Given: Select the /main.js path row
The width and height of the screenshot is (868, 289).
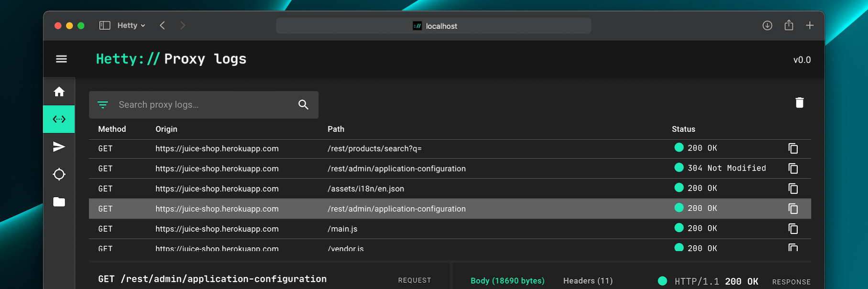Looking at the screenshot, I should pyautogui.click(x=342, y=229).
